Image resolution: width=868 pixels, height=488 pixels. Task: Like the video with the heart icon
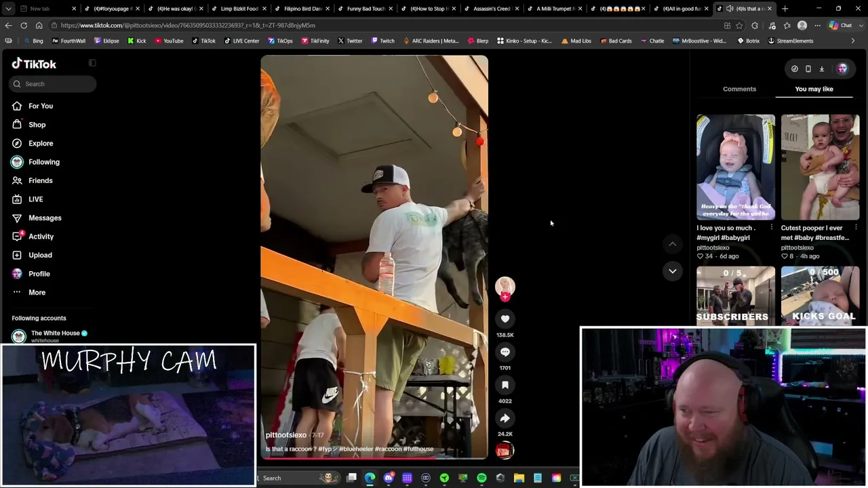point(505,319)
